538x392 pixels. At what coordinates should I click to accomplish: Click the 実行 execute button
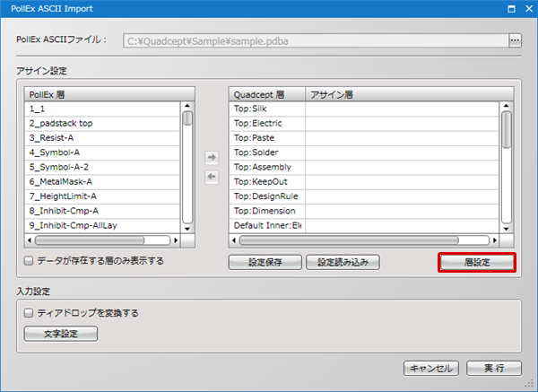[x=494, y=369]
